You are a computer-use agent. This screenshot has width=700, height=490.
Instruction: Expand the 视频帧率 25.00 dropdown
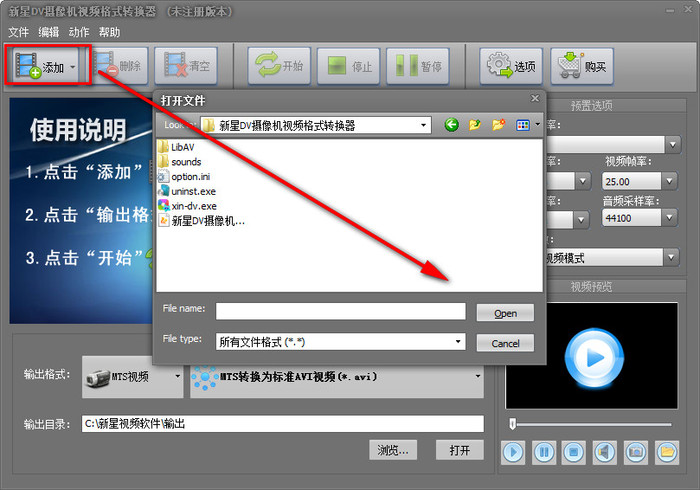pyautogui.click(x=669, y=181)
